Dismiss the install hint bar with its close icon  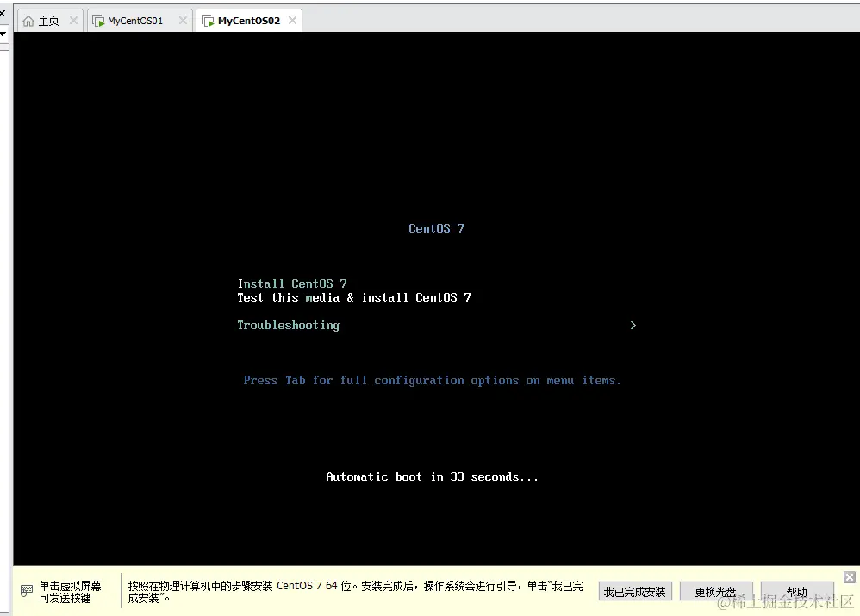click(x=850, y=577)
